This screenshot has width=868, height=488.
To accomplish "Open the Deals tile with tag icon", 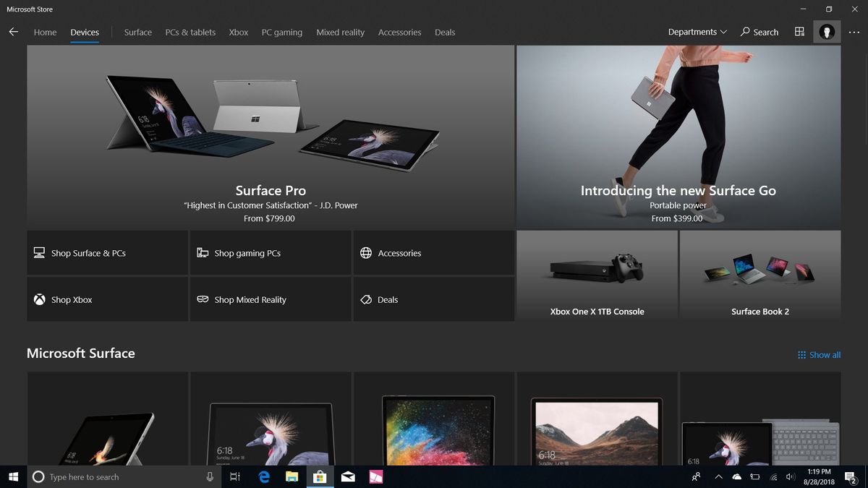I will pyautogui.click(x=434, y=299).
